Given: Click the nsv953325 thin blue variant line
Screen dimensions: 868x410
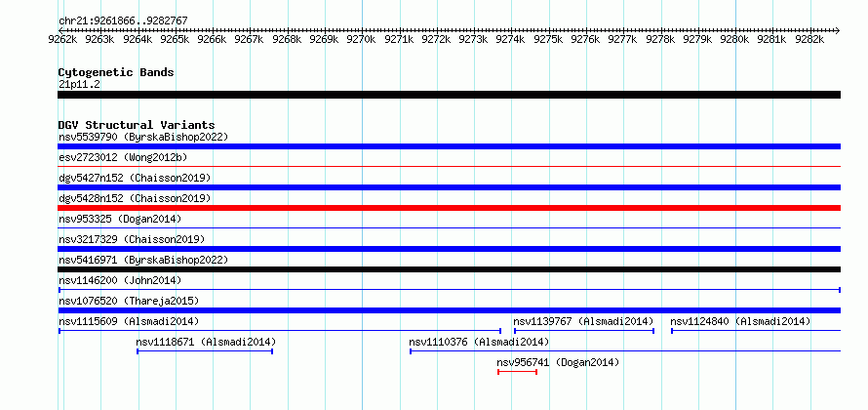Looking at the screenshot, I should point(449,227).
